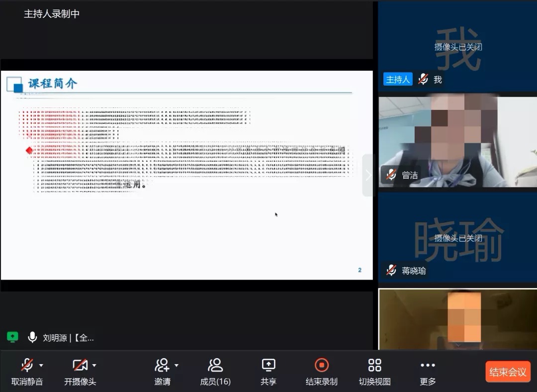Switch layout using 切换视图 icon
This screenshot has width=537, height=392.
click(x=374, y=366)
